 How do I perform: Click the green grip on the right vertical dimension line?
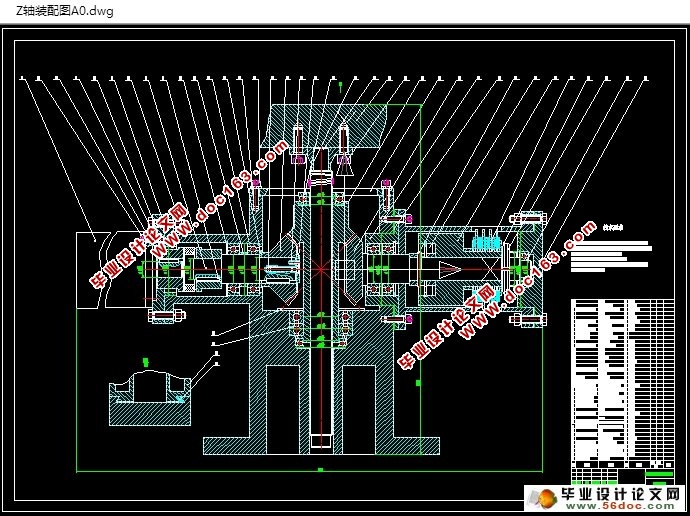pos(418,383)
